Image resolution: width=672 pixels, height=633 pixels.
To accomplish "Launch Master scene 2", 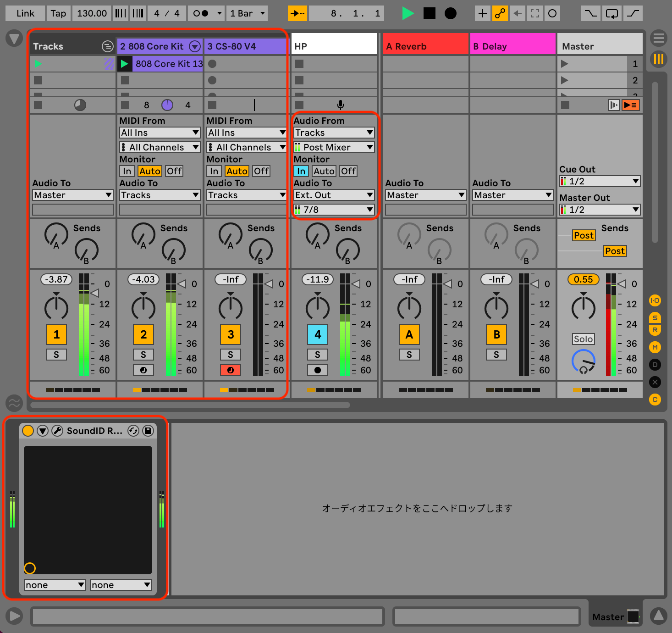I will pyautogui.click(x=565, y=80).
